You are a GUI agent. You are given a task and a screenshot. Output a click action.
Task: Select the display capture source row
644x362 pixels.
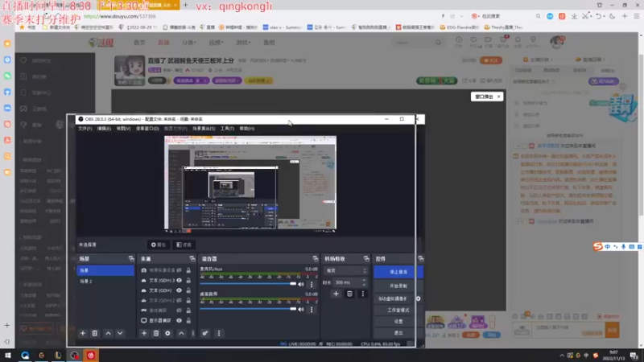[x=166, y=320]
